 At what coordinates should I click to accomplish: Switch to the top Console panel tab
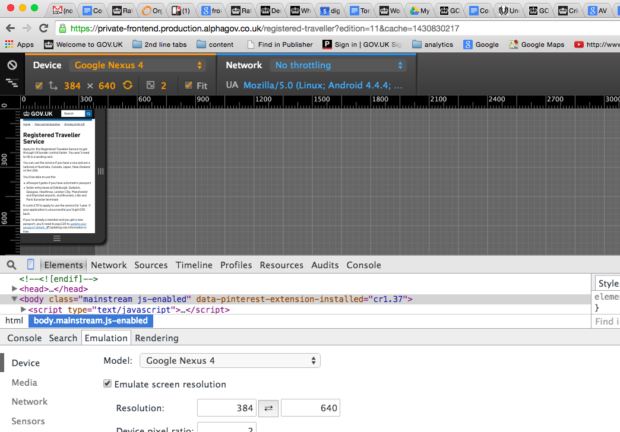click(x=363, y=265)
